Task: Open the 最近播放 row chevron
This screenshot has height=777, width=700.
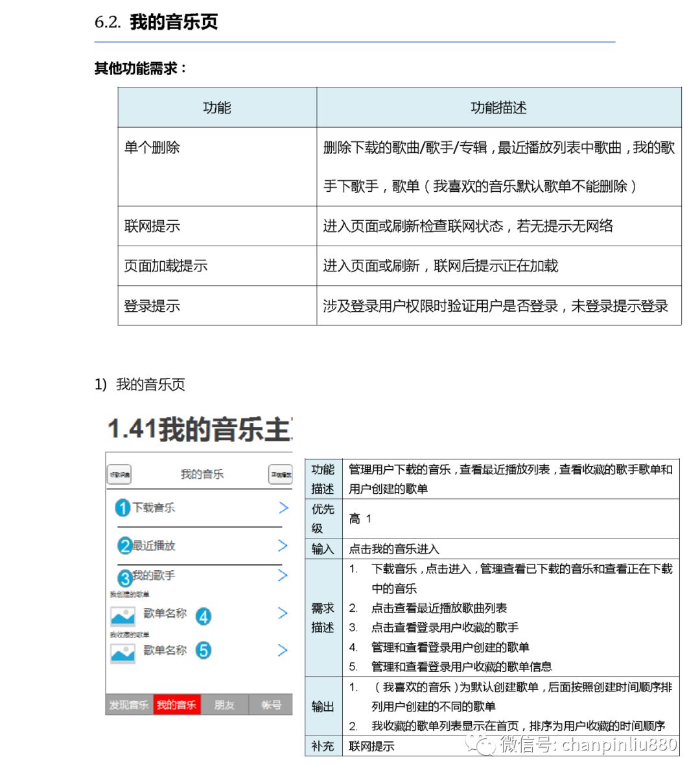Action: (283, 546)
